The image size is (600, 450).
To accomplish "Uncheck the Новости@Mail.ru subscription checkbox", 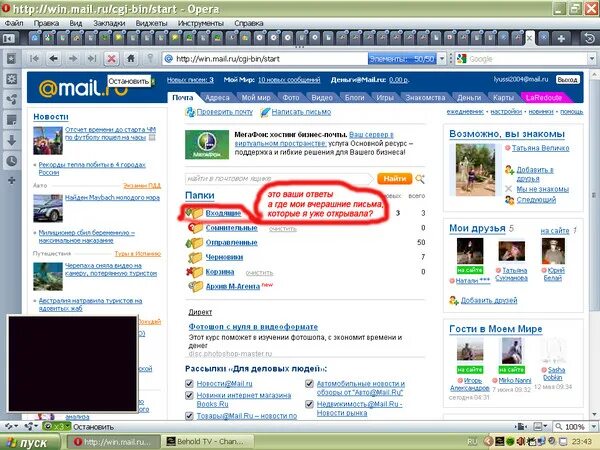I will (189, 383).
